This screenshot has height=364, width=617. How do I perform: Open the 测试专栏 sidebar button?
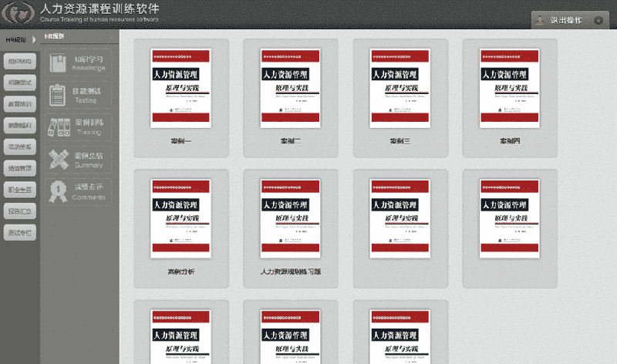pos(20,233)
